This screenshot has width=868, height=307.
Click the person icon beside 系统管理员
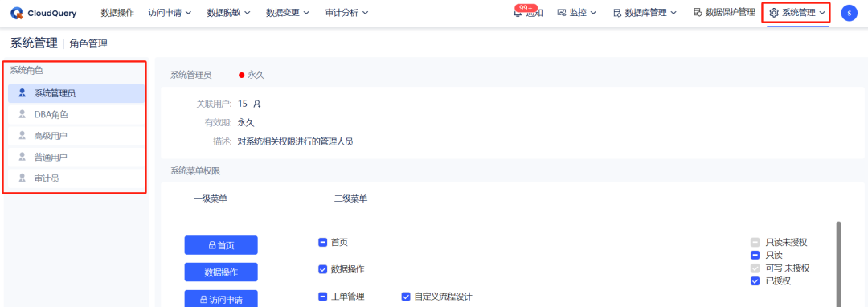[23, 93]
